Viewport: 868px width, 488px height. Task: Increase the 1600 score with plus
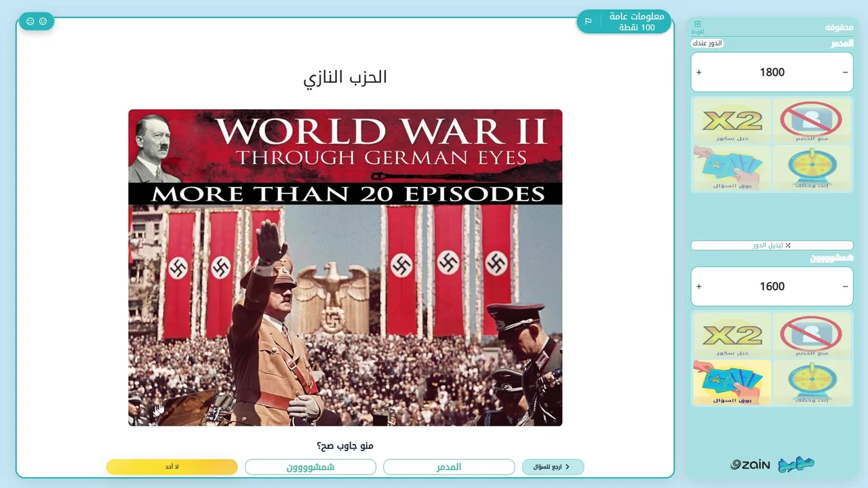coord(699,287)
